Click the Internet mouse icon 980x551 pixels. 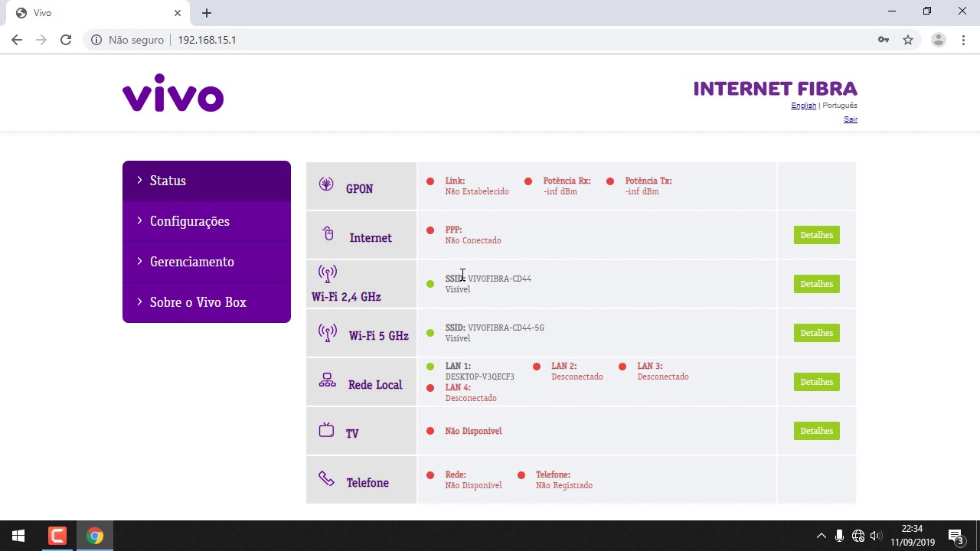[328, 234]
